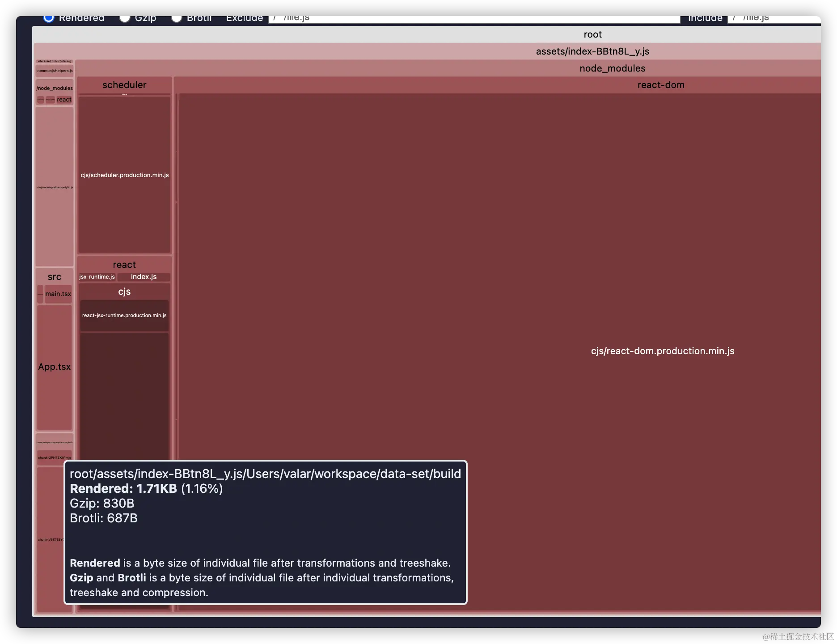Select cjs/scheduler.production.min.js block
This screenshot has width=837, height=644.
click(x=124, y=175)
